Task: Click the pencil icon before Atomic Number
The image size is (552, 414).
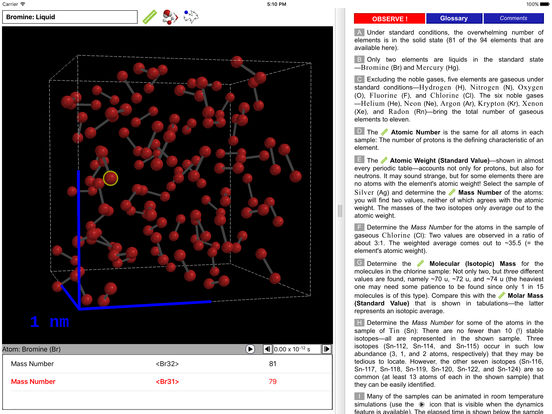Action: click(x=384, y=132)
